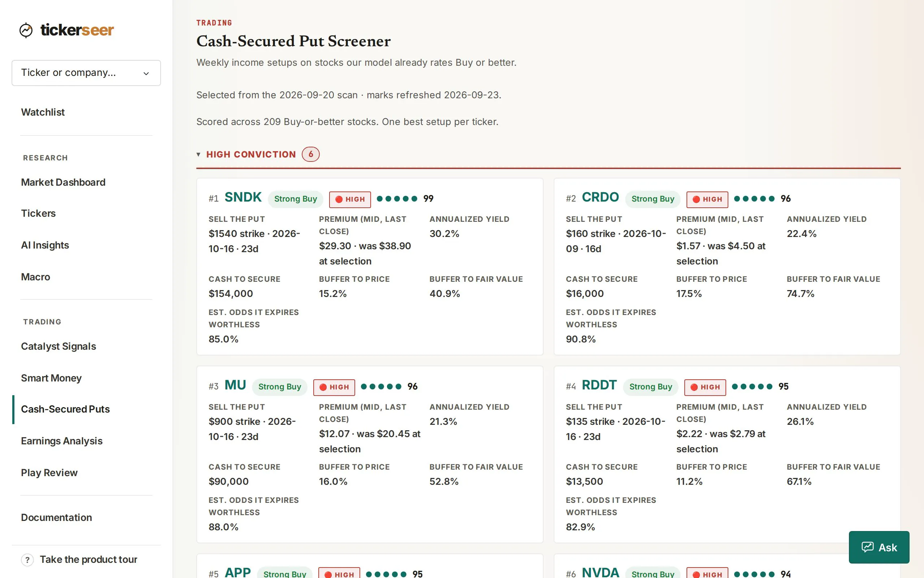Open the NVDA ticker link
Image resolution: width=924 pixels, height=578 pixels.
click(x=601, y=572)
